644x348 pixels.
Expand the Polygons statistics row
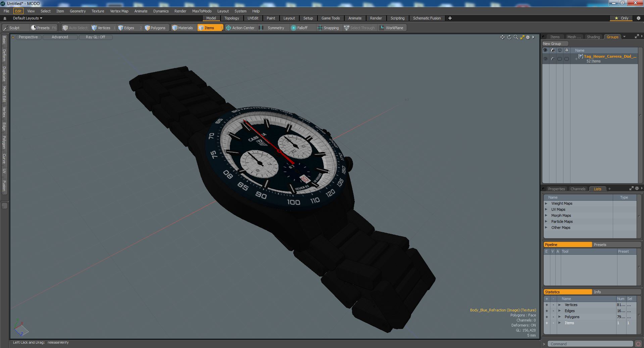coord(559,317)
